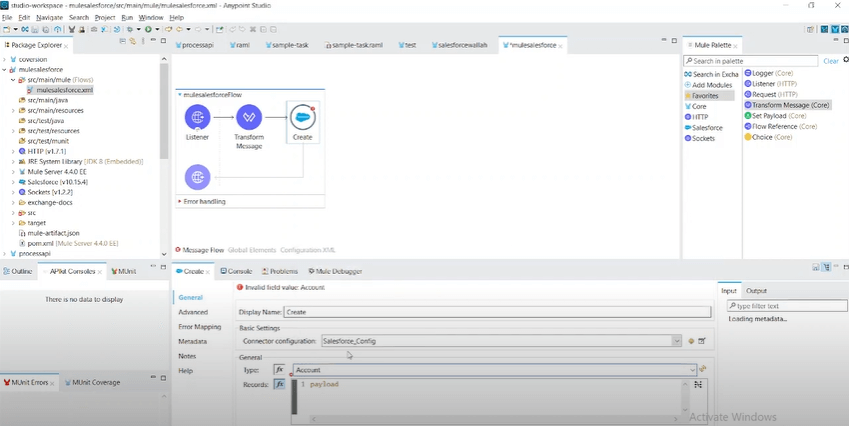Open the Type dropdown showing Account
This screenshot has width=849, height=426.
tap(692, 370)
